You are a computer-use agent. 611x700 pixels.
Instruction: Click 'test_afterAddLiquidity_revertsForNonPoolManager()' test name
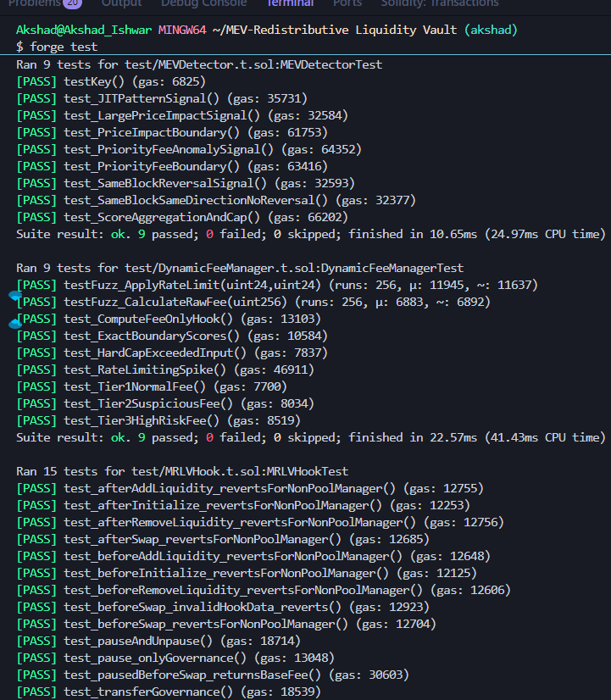pos(230,489)
